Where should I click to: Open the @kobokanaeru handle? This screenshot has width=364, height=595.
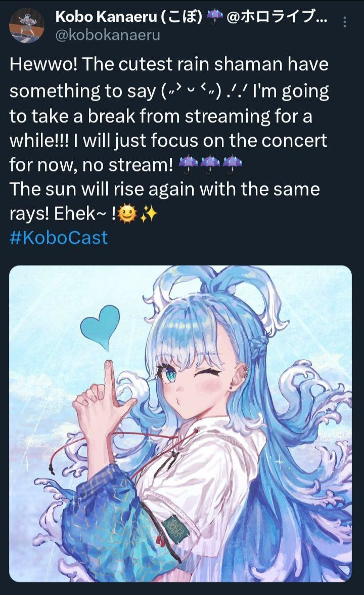[108, 35]
